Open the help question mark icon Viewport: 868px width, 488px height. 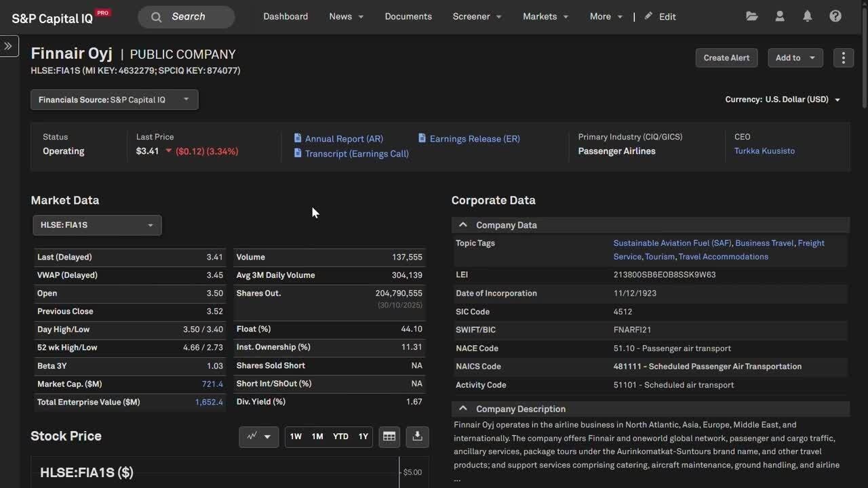[x=835, y=16]
